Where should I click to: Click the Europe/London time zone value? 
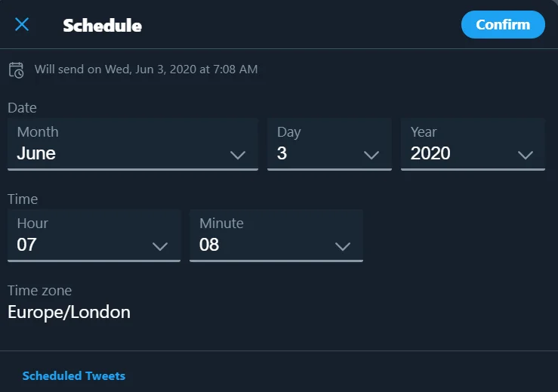[69, 312]
